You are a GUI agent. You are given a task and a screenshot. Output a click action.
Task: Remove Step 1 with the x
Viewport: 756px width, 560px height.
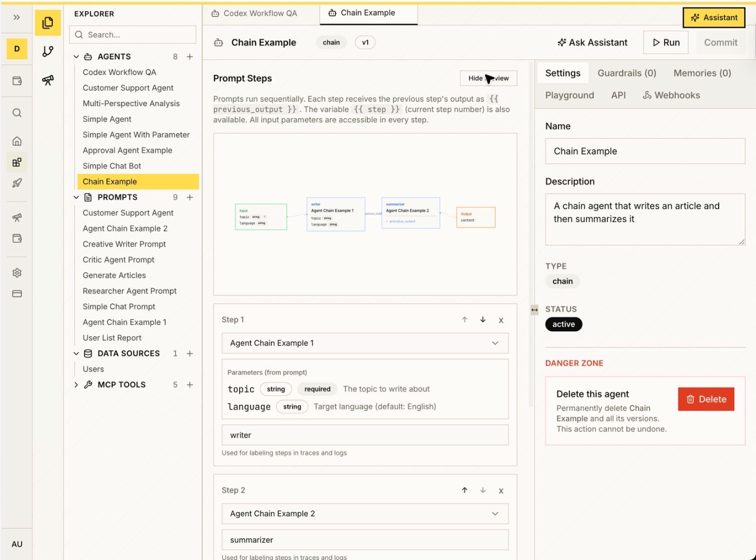501,320
